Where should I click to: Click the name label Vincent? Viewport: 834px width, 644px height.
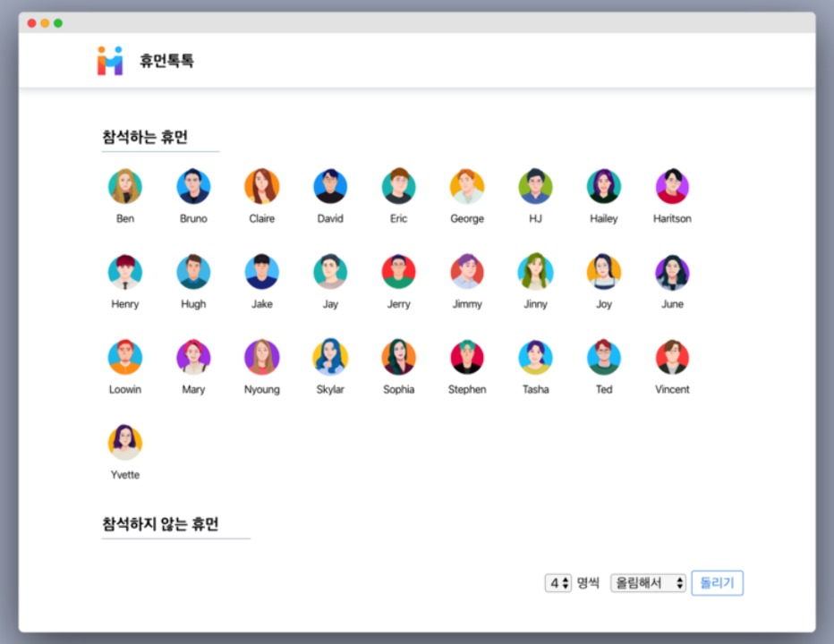pyautogui.click(x=672, y=389)
